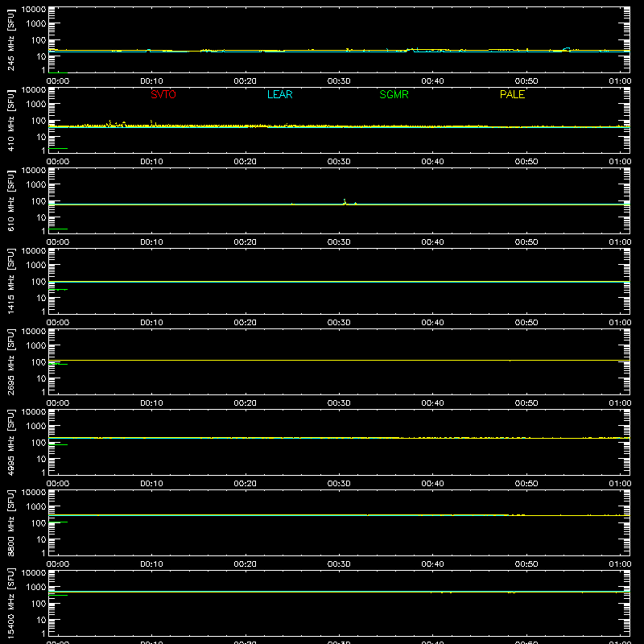
Task: Click the 01:00 time label under 245 MHz panel
Action: [620, 81]
